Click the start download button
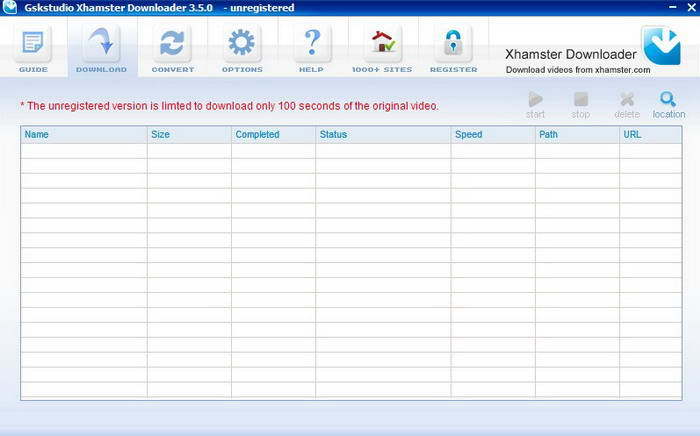Screen dimensions: 700x436 click(535, 105)
